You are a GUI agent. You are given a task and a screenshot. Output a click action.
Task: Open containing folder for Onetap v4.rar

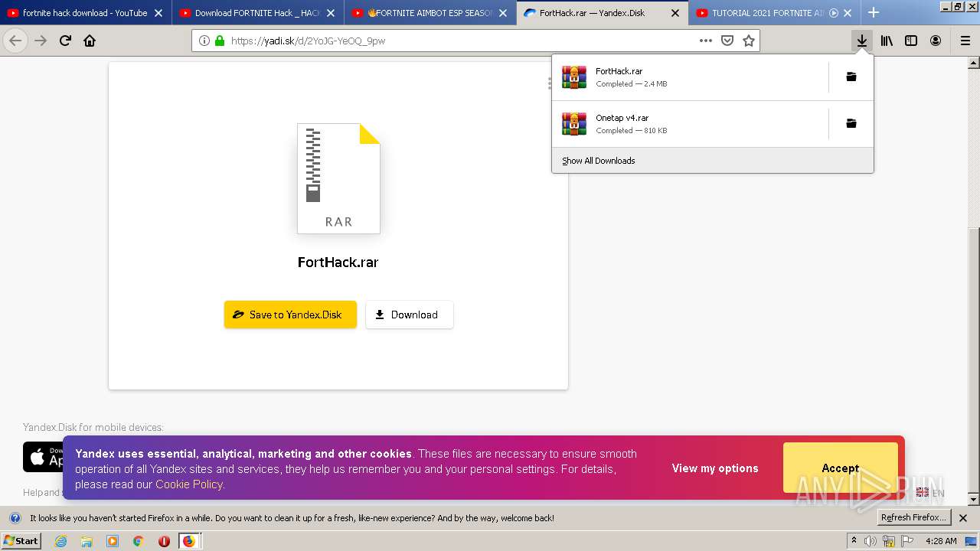point(851,123)
